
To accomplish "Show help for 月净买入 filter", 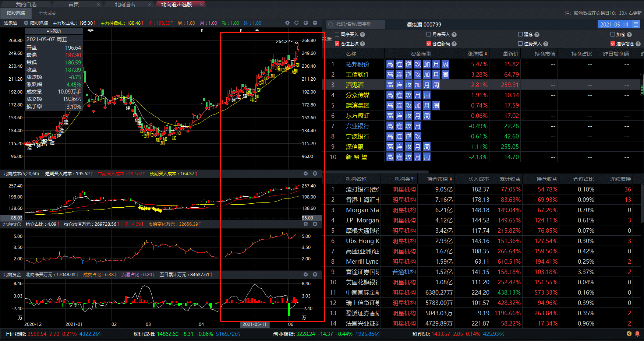I will click(454, 35).
